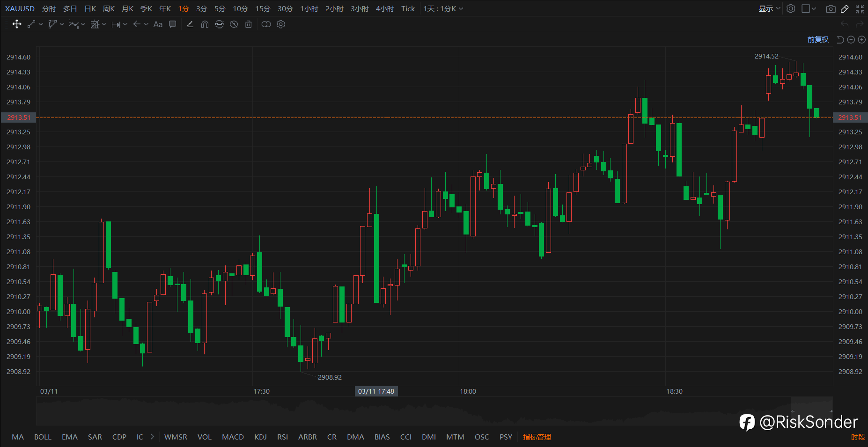Expand the wave tool dropdown arrow
Screen dimensions: 868x447
[x=83, y=24]
